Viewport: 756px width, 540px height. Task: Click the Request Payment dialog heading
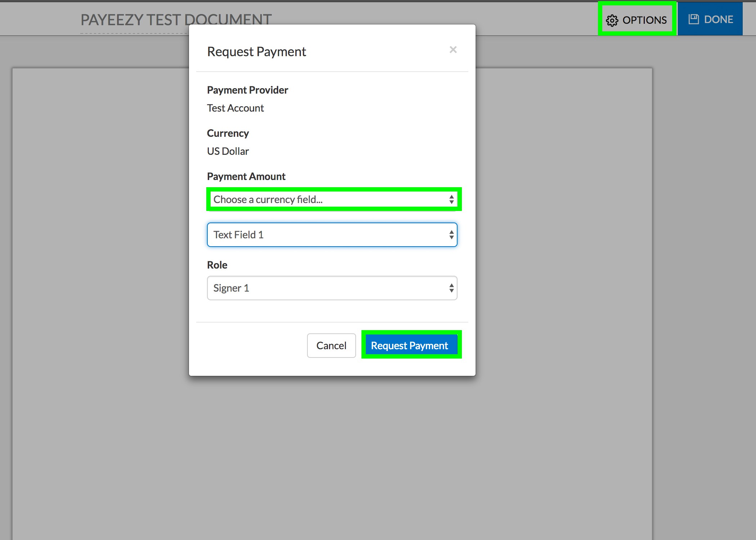tap(256, 52)
